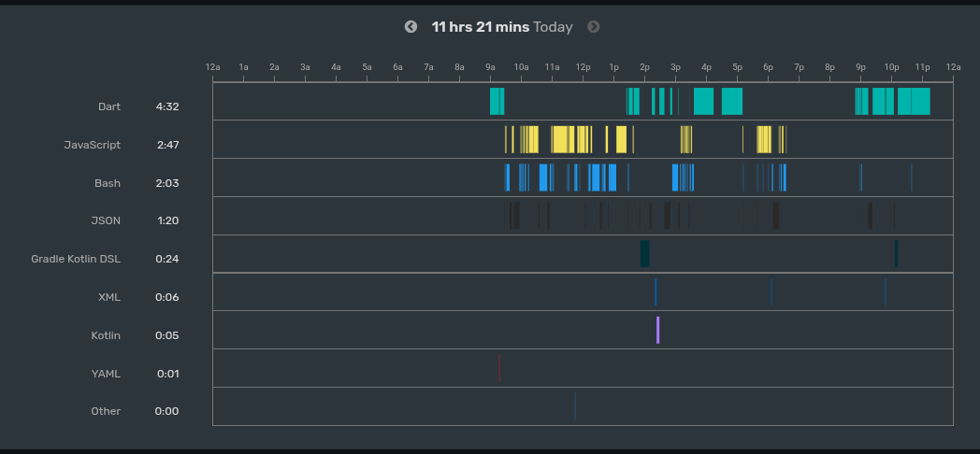Viewport: 980px width, 454px height.
Task: Click the Other row marker before 12p
Action: pos(575,406)
